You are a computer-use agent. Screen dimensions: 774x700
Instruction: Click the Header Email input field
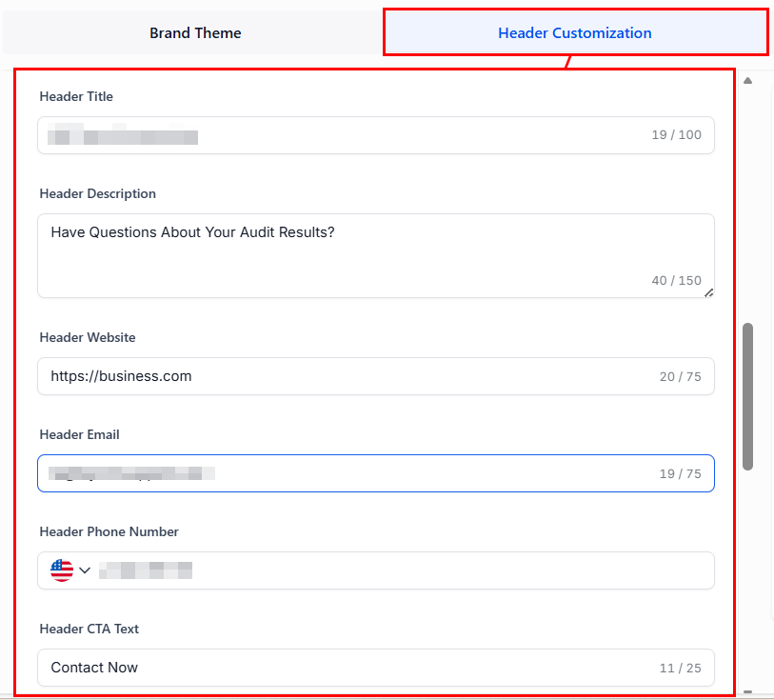376,473
